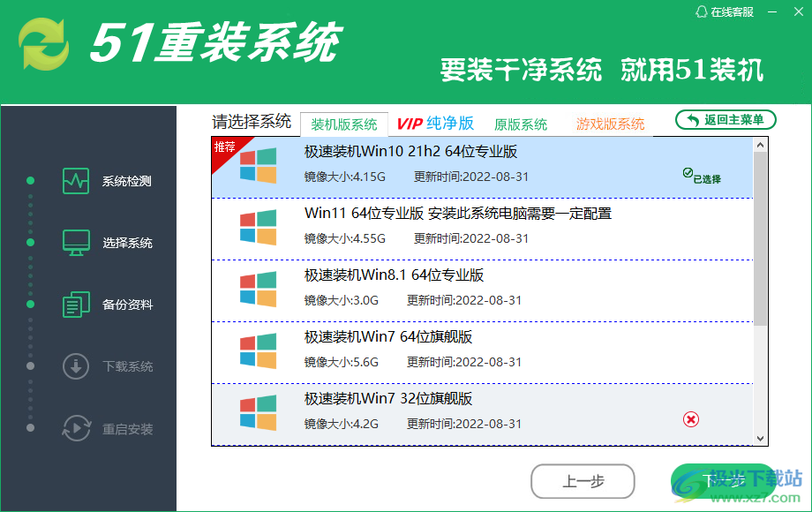Click 镜像大小:4.2G text

[x=342, y=424]
